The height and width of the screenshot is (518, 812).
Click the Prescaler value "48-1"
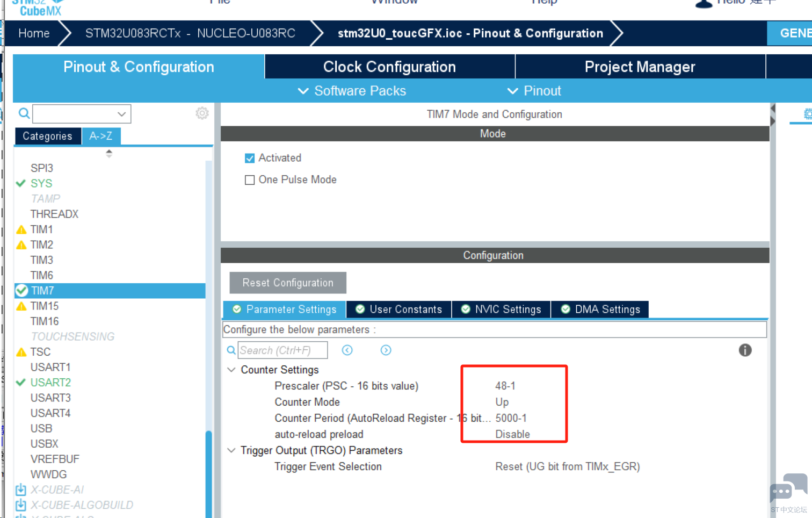coord(505,386)
